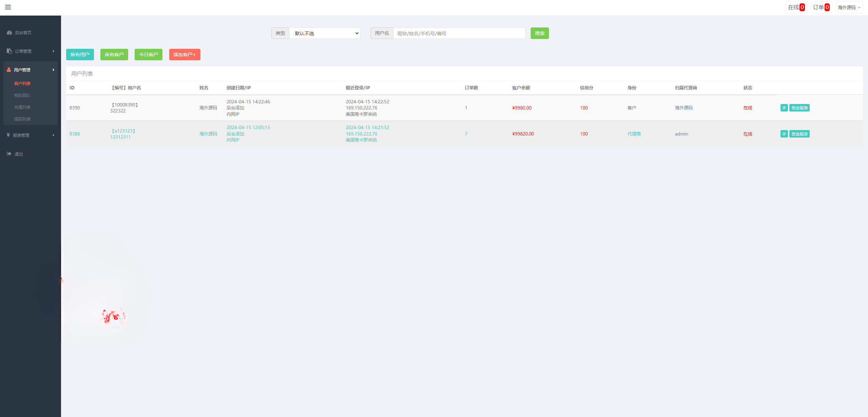868x417 pixels.
Task: Click the 用户名 label beside search field
Action: [x=382, y=33]
